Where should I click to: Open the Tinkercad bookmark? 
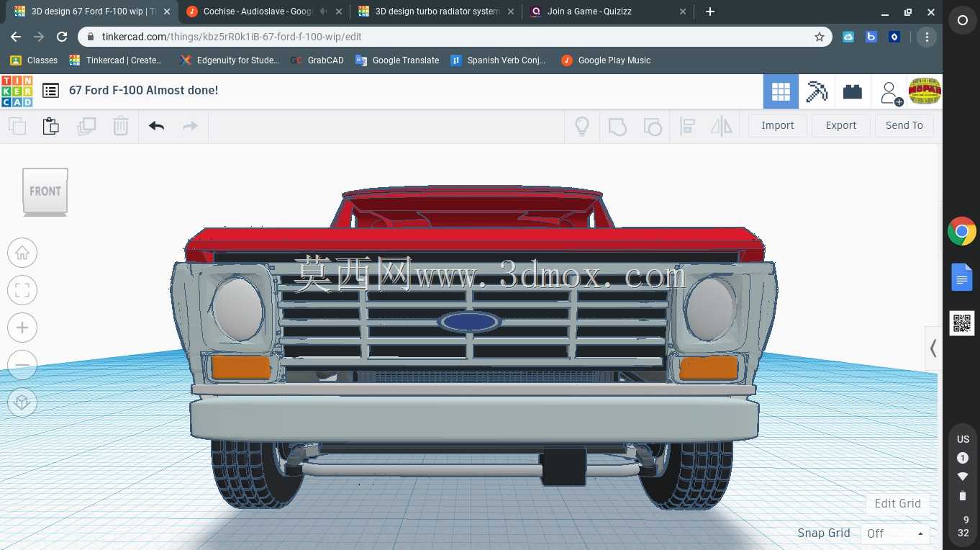pos(116,60)
